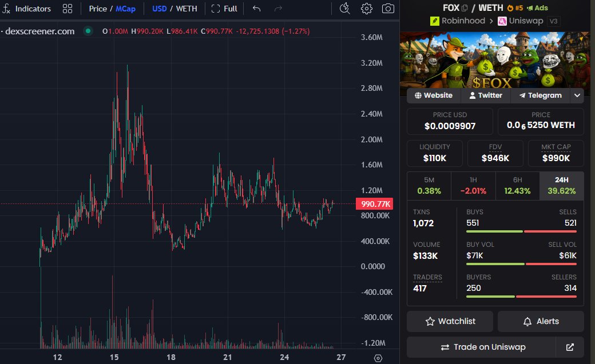Open quick search clock-lightning icon
595x364 pixels.
(x=344, y=9)
